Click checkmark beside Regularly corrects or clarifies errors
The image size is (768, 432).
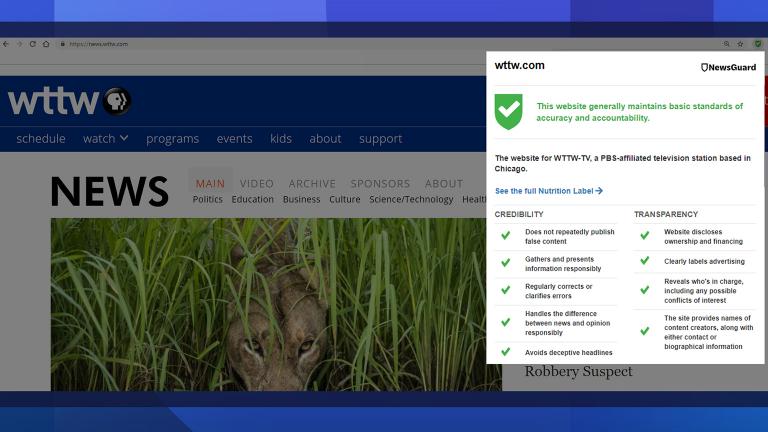505,290
